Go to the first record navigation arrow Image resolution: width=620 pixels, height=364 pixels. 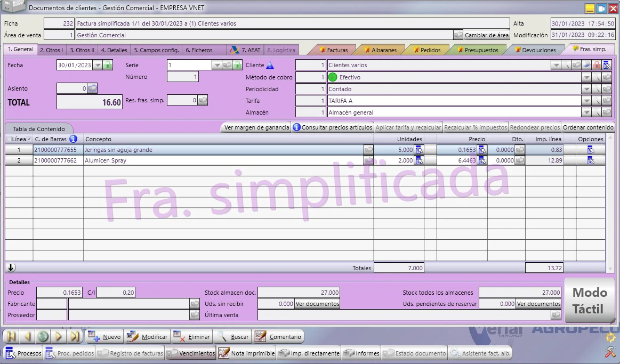tap(12, 337)
